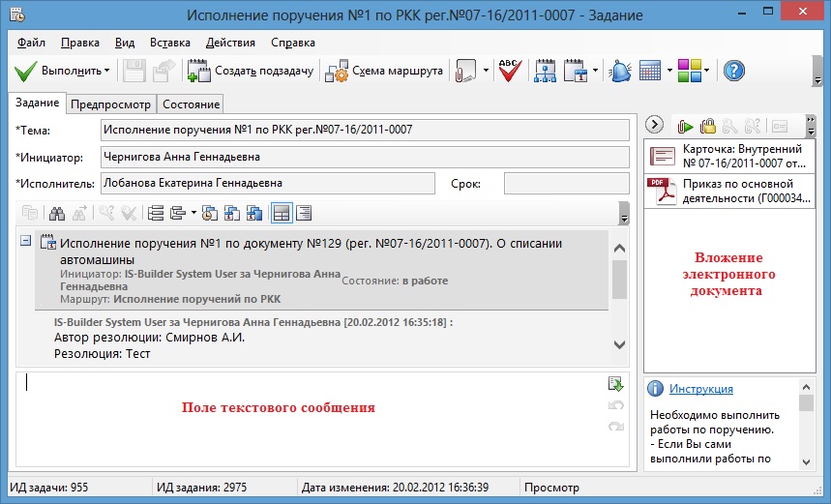This screenshot has width=831, height=504.
Task: Open the Карточка: Внутренний attachment
Action: tap(733, 155)
